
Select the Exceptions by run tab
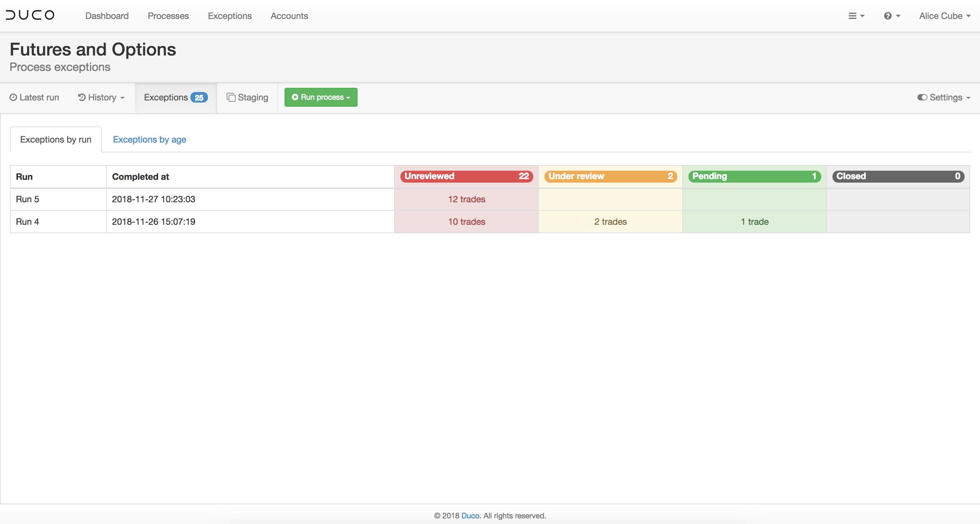(55, 139)
